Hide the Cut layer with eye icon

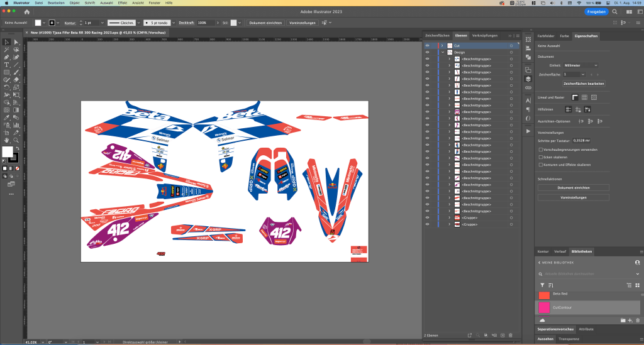tap(427, 46)
